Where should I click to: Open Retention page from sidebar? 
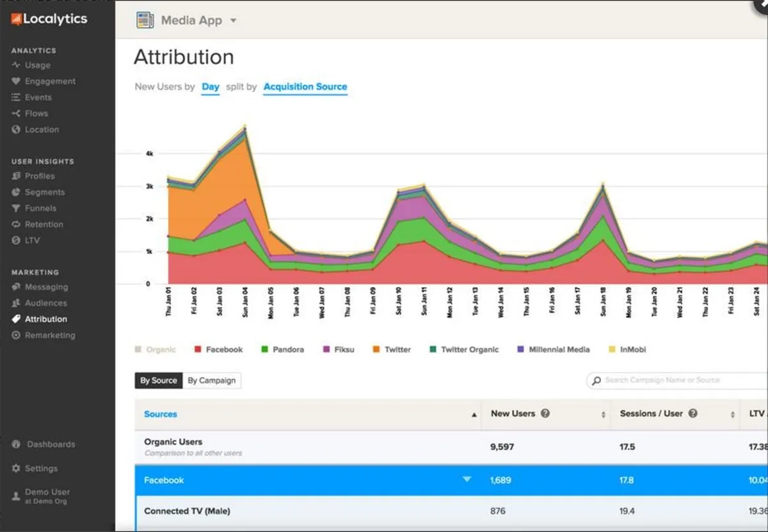(x=44, y=224)
